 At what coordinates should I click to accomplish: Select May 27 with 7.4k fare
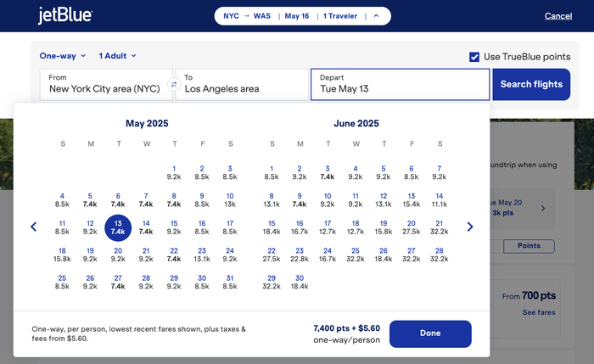click(x=118, y=282)
